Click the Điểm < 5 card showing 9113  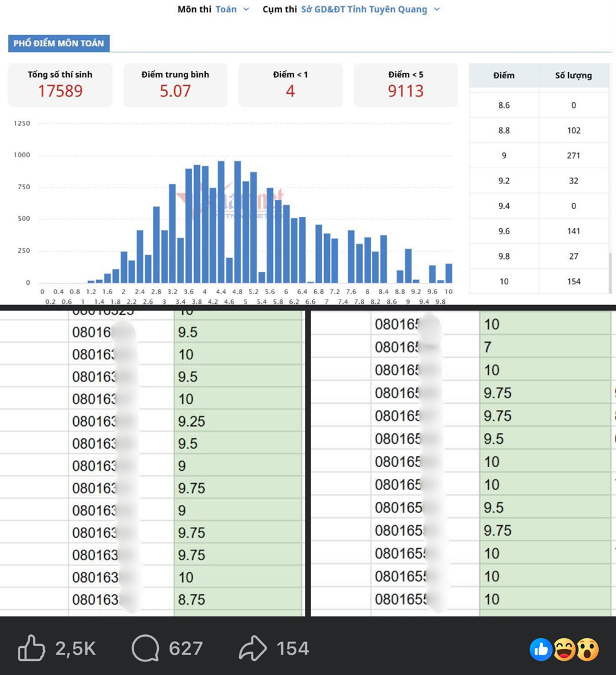click(x=406, y=85)
